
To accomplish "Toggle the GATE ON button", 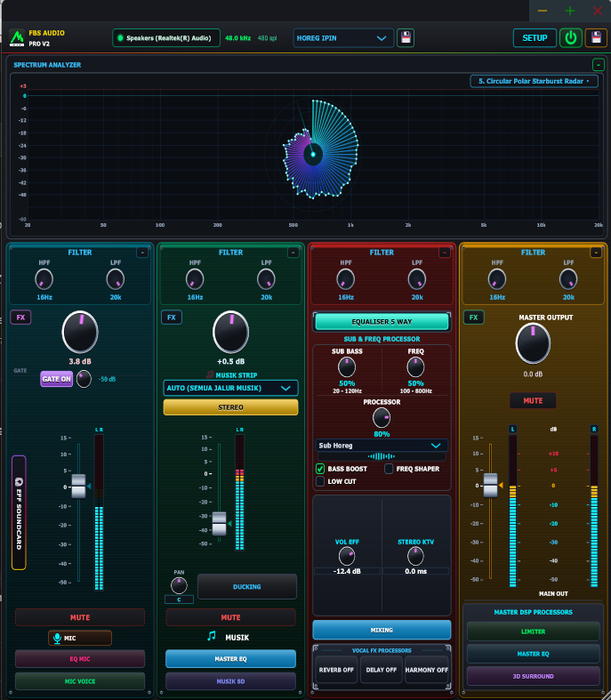I will (x=57, y=379).
